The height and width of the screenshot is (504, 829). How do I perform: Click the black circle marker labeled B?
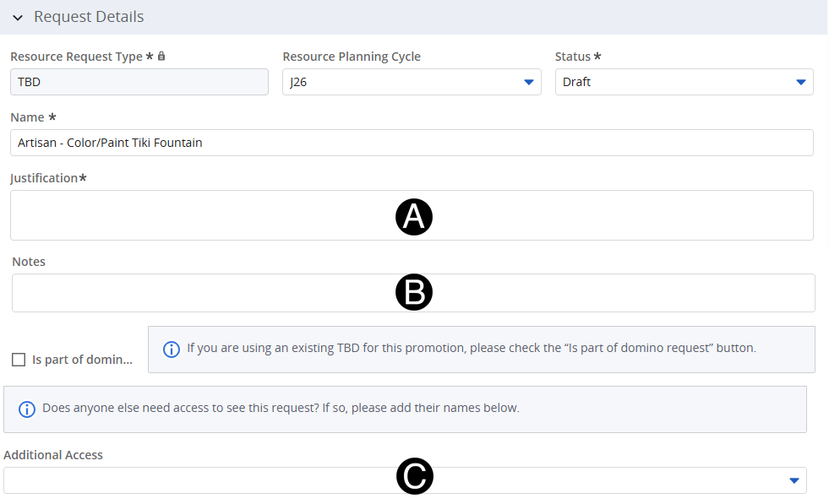tap(414, 292)
